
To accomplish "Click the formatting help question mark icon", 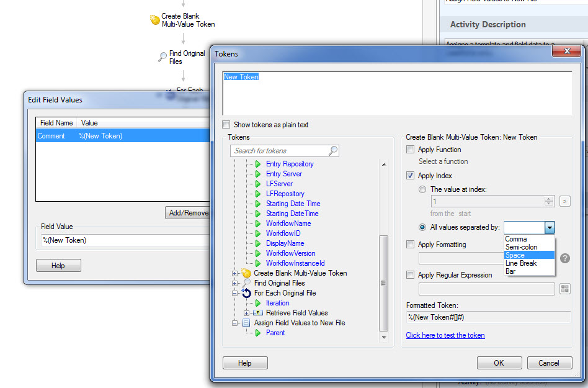I will coord(564,258).
